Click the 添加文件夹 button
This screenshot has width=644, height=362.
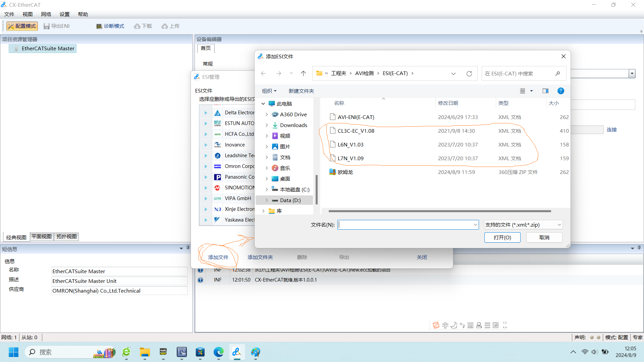[260, 257]
